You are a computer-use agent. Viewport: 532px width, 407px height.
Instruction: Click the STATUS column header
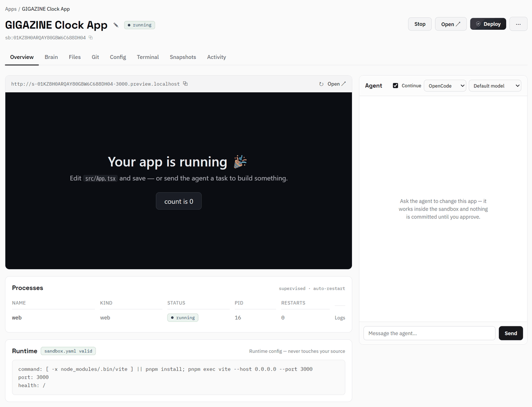pos(176,303)
